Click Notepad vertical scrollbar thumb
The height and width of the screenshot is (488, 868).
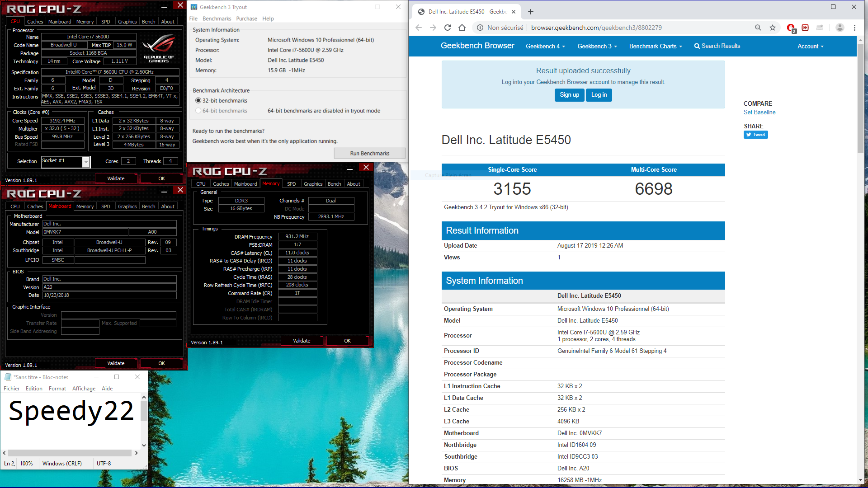coord(144,410)
